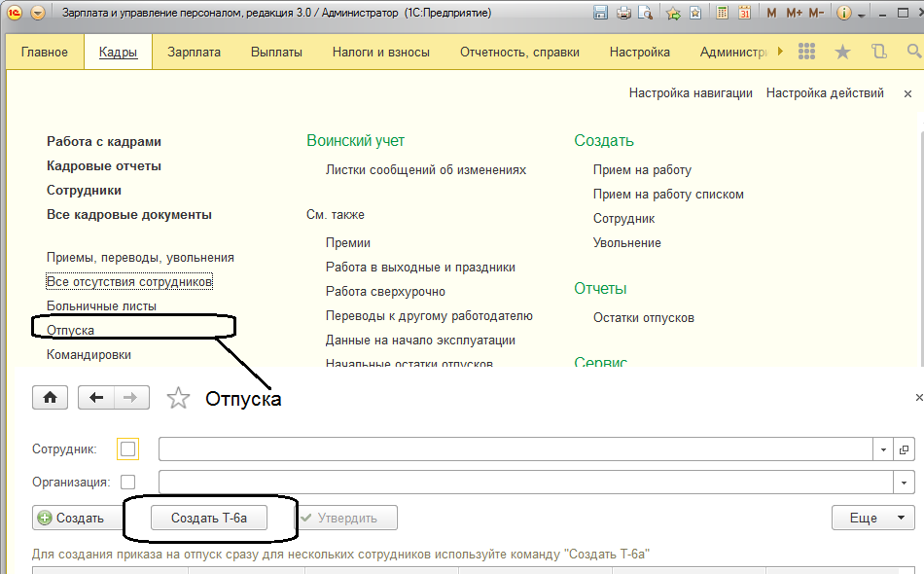Expand the Сотрудник field dropdown arrow

pyautogui.click(x=883, y=449)
